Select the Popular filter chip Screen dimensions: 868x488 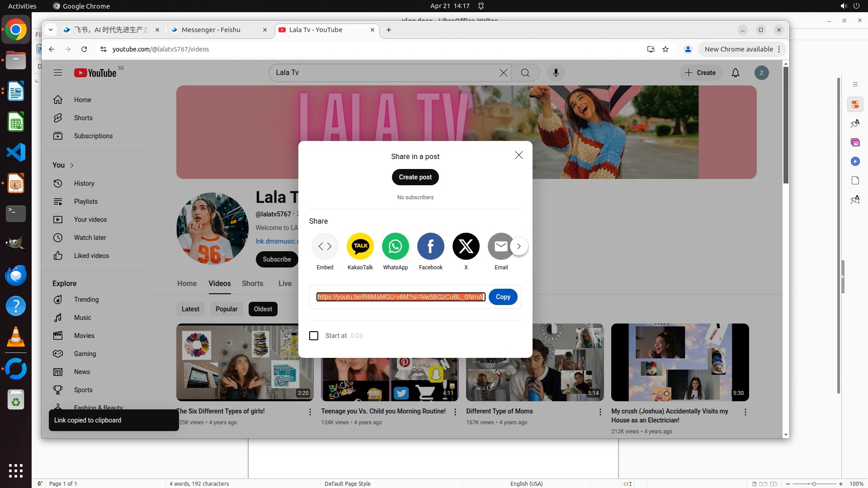[x=226, y=309]
